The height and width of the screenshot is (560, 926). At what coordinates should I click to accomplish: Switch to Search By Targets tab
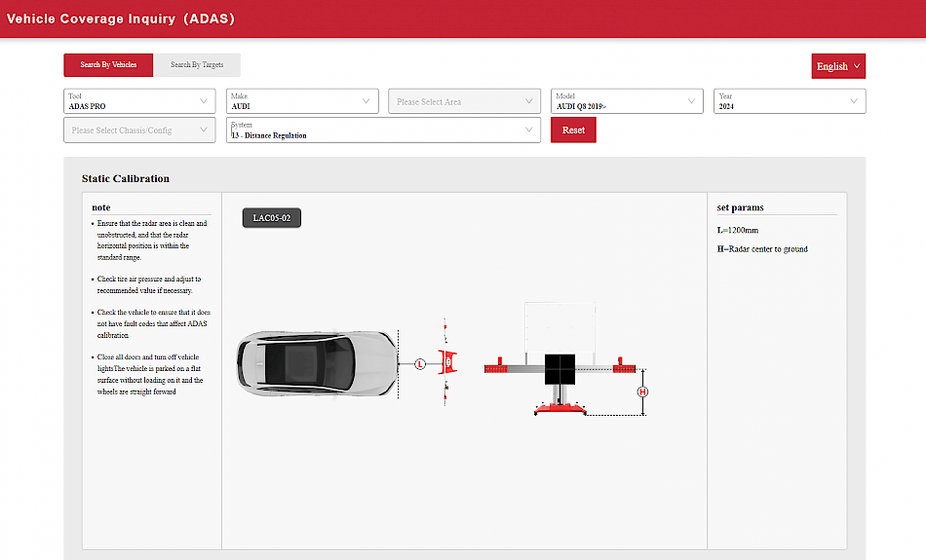click(x=197, y=65)
